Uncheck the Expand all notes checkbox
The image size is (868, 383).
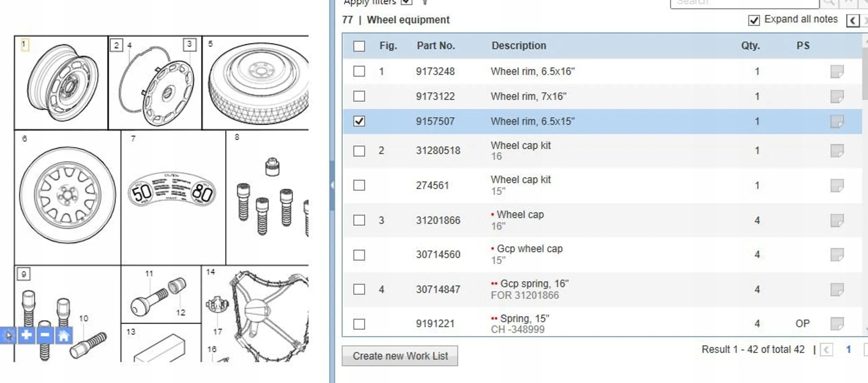coord(754,20)
